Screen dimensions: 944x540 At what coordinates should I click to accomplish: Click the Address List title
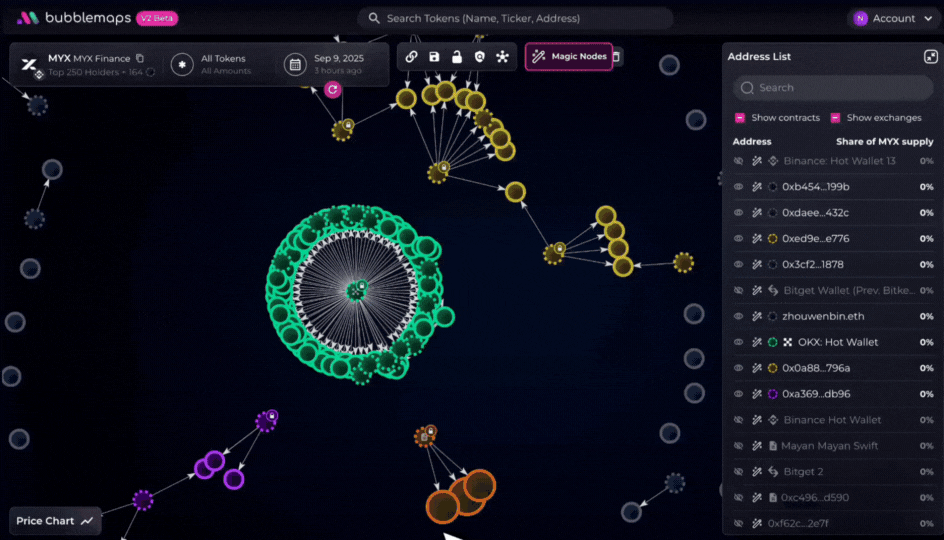coord(759,57)
